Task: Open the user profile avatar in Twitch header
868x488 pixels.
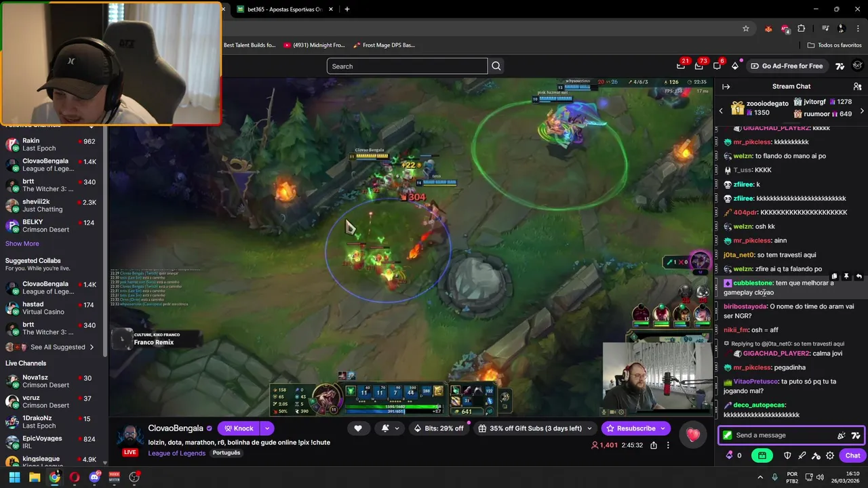Action: click(x=857, y=66)
